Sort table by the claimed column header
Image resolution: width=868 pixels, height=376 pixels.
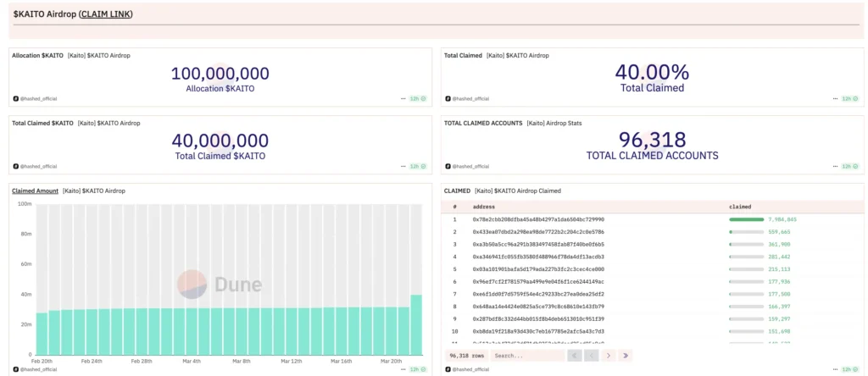pos(740,207)
